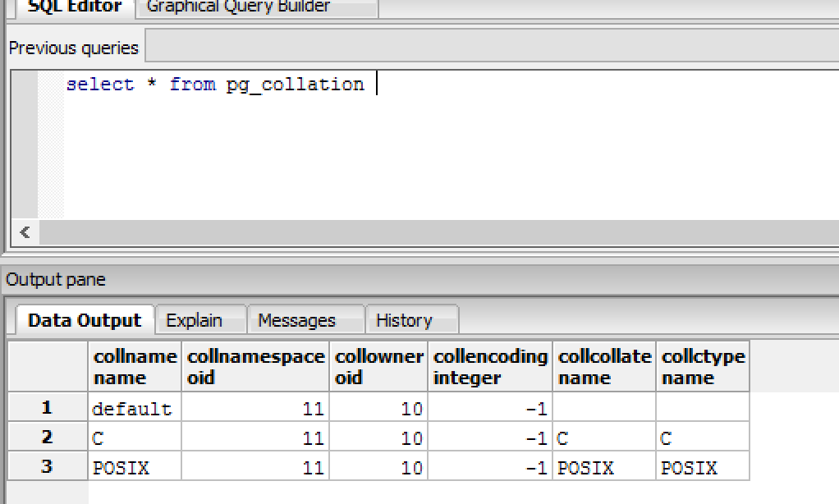Select the collnamespace column header
Viewport: 839px width, 504px height.
tap(255, 367)
